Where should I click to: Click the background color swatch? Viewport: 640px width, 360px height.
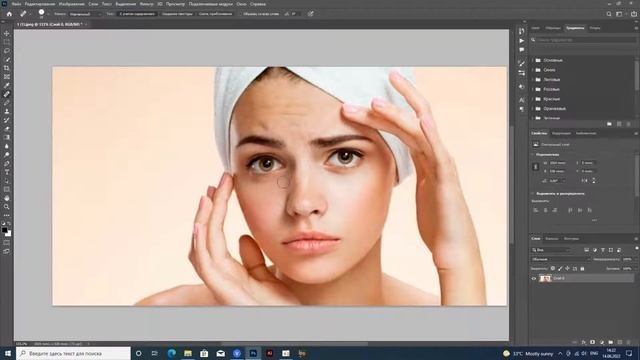[x=9, y=234]
